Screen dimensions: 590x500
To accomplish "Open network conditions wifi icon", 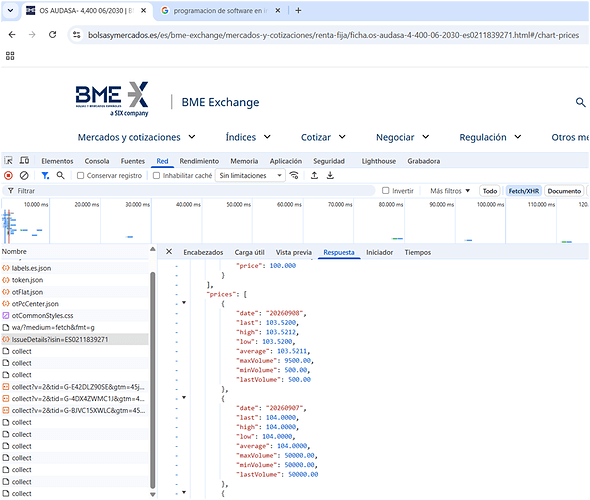I will point(294,175).
